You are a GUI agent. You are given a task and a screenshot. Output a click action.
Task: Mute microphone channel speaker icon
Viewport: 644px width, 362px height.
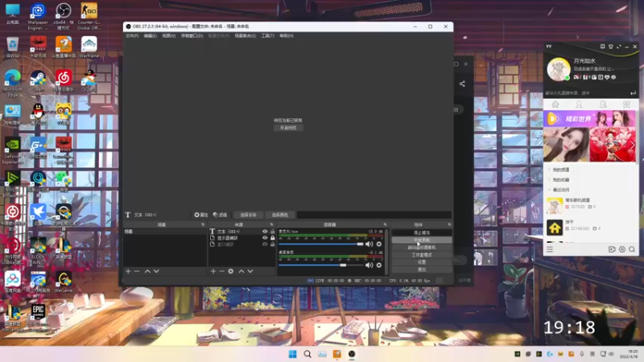369,245
